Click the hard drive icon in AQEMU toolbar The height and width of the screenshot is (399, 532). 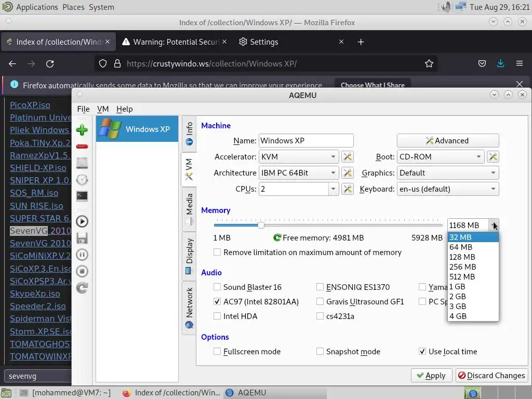82,163
